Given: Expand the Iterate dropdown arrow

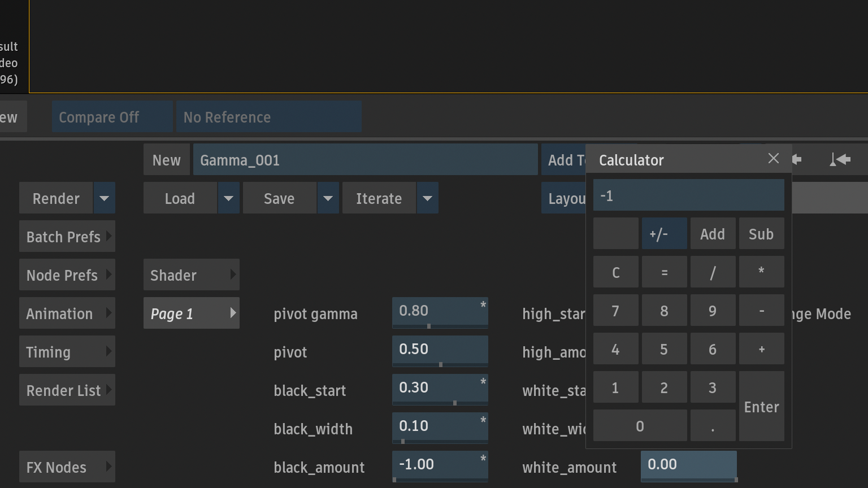Looking at the screenshot, I should (427, 198).
